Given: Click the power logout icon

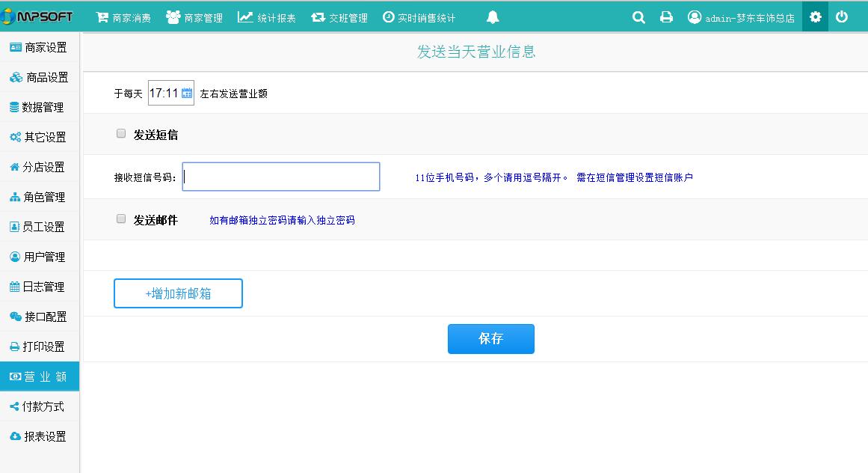Looking at the screenshot, I should tap(842, 16).
